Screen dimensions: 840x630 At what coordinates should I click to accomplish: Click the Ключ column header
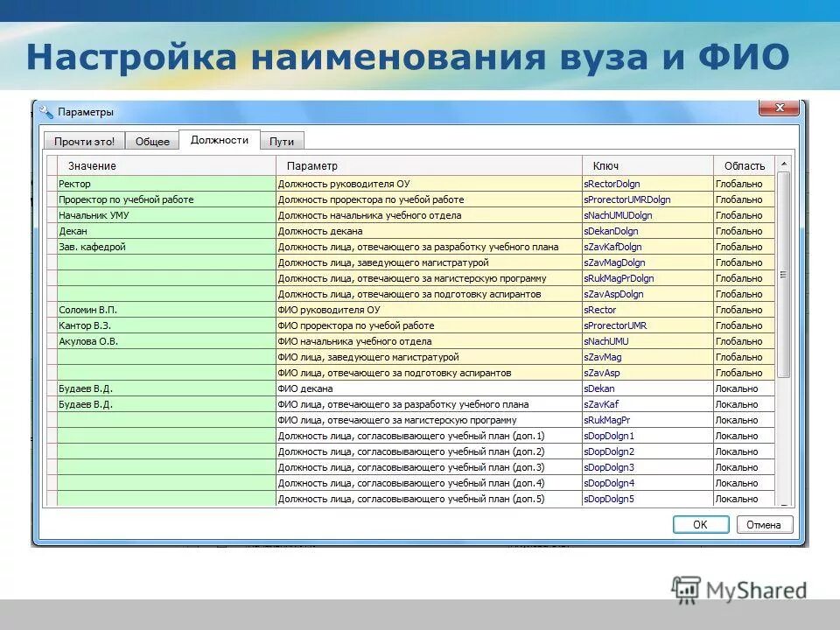(x=647, y=166)
